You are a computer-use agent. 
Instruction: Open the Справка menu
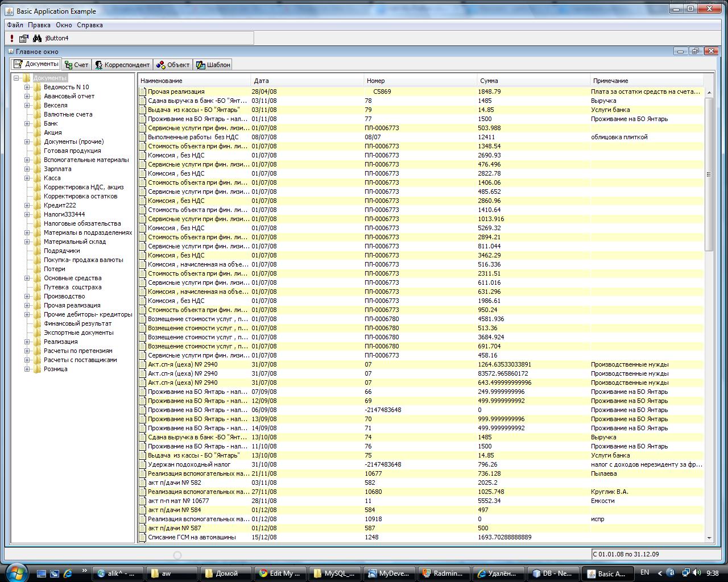click(90, 25)
